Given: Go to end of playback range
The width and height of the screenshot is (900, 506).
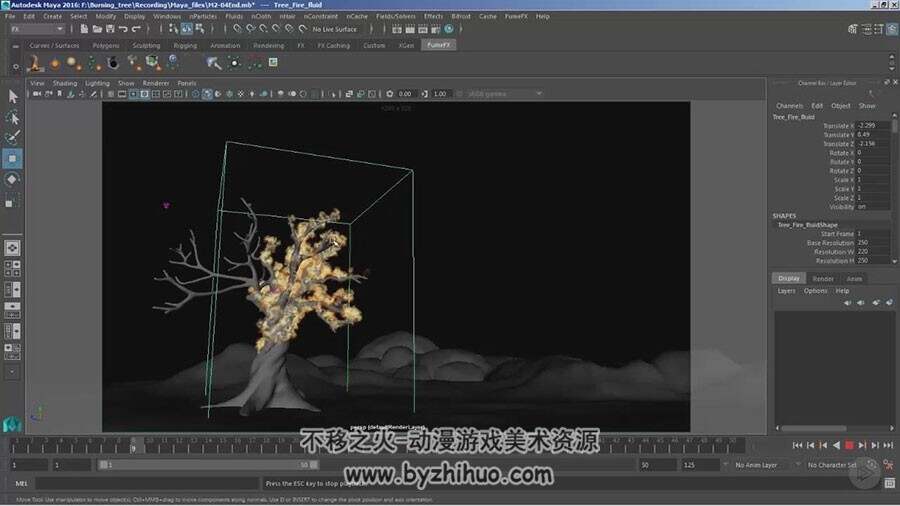Looking at the screenshot, I should 888,445.
